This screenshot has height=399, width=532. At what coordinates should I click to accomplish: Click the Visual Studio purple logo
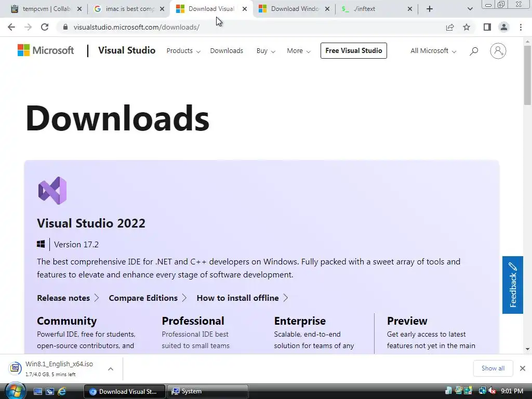click(52, 190)
